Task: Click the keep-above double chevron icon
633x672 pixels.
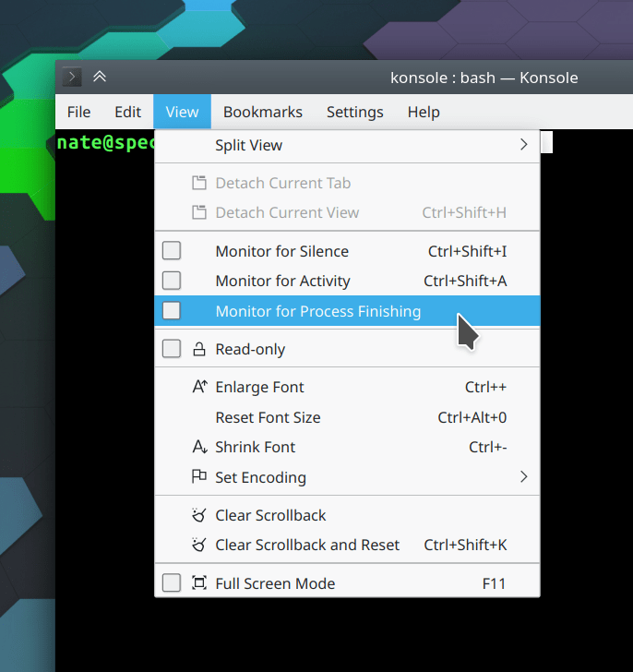Action: (100, 78)
